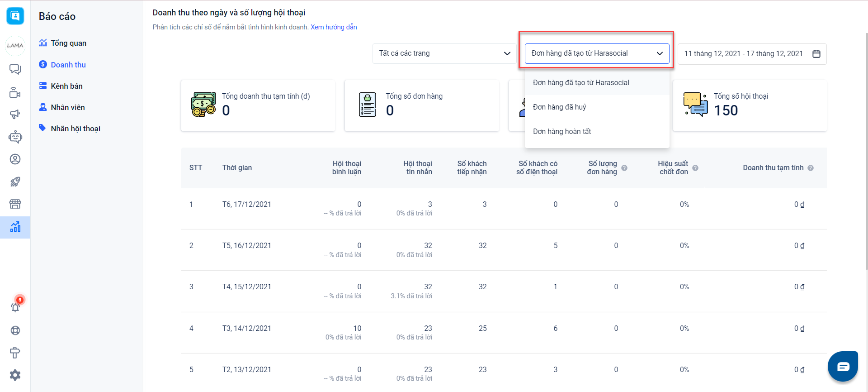Open the paint roller theme icon
The height and width of the screenshot is (392, 868).
pyautogui.click(x=15, y=353)
